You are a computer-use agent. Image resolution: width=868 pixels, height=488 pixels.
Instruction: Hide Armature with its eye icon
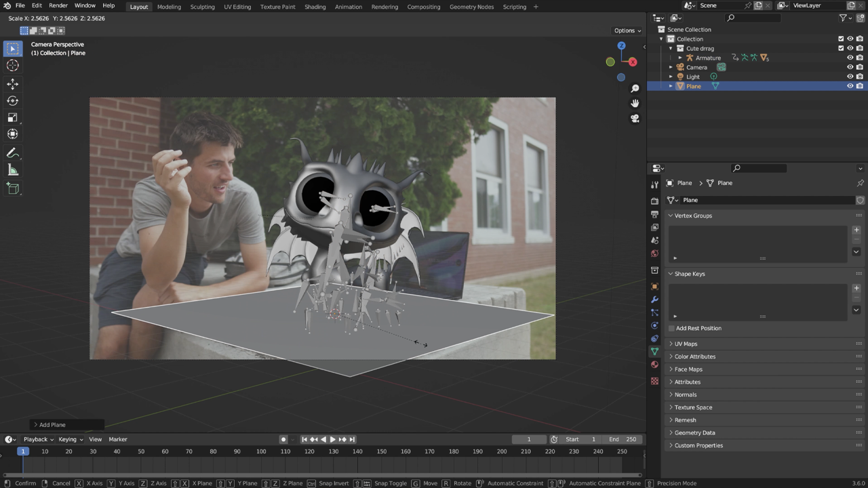pyautogui.click(x=850, y=58)
